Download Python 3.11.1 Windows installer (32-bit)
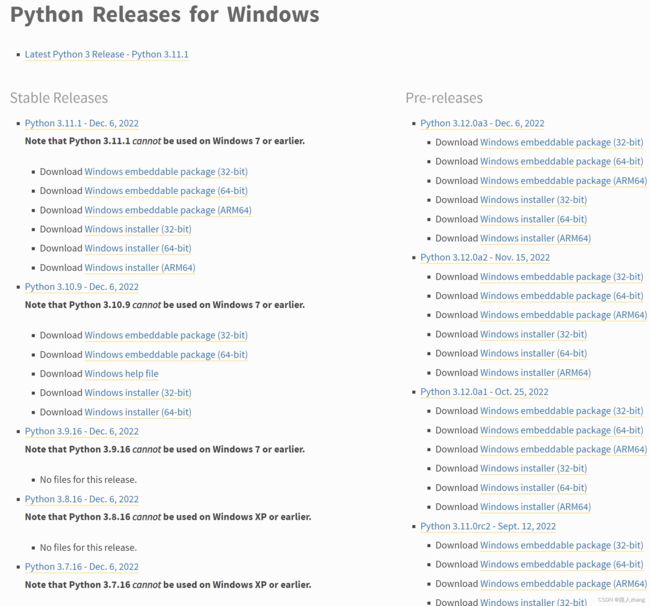The image size is (650, 606). [138, 229]
